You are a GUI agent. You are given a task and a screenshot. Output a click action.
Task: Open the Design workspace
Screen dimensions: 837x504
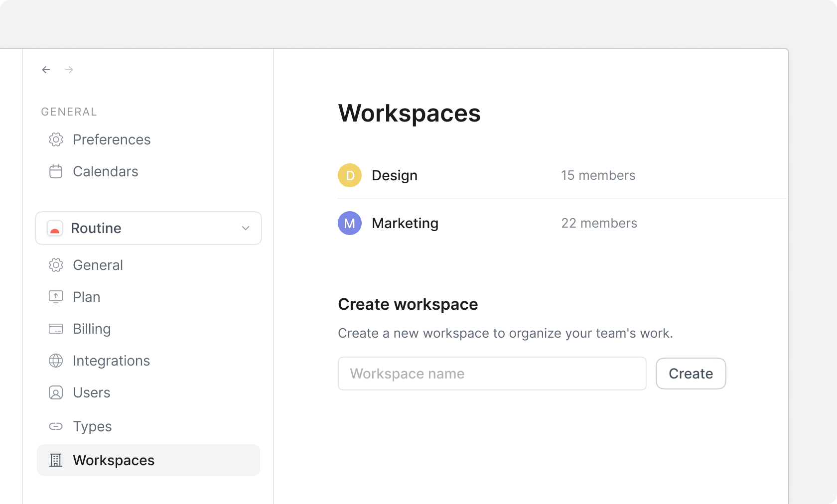coord(394,175)
